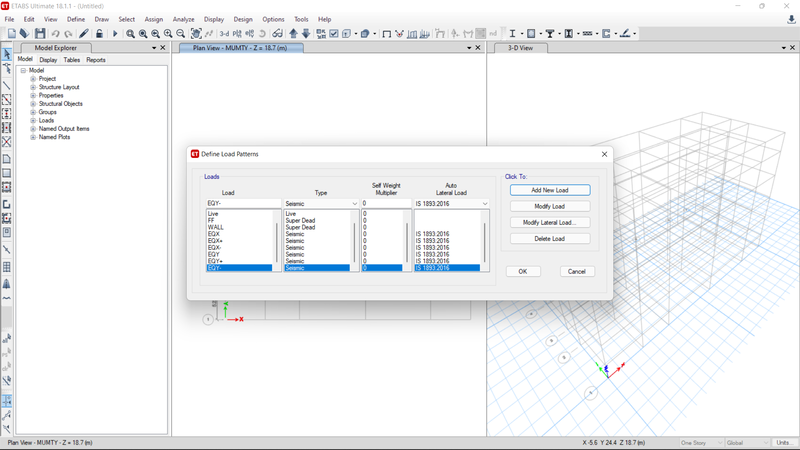Click the Redo arrow icon

pos(68,34)
